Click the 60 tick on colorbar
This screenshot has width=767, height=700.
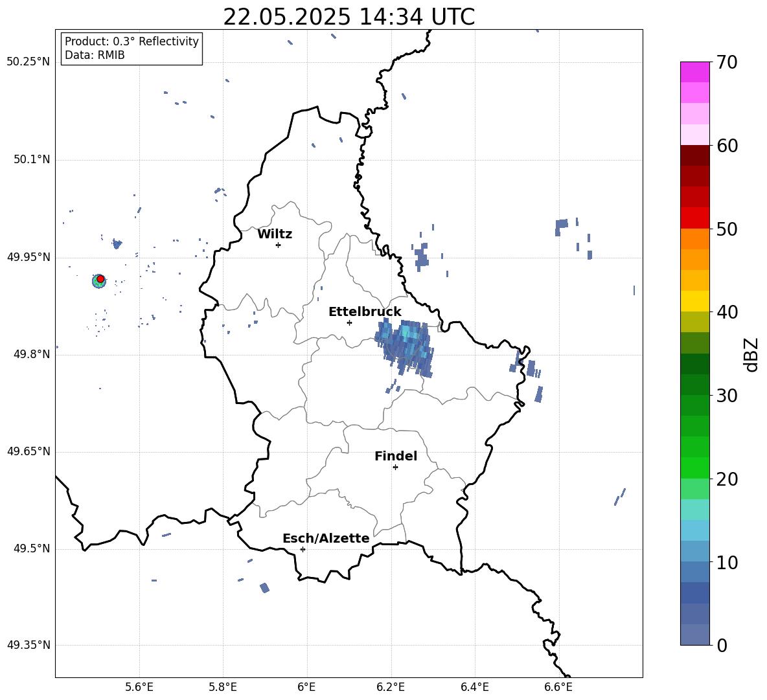click(x=727, y=146)
